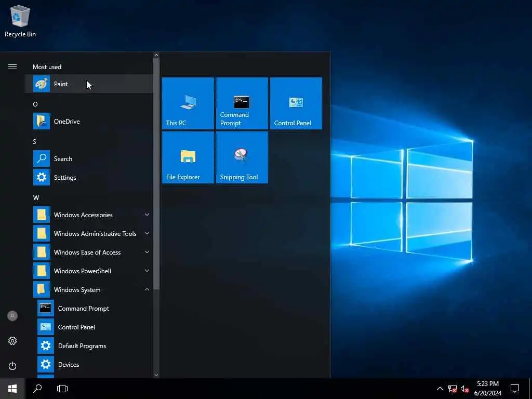The height and width of the screenshot is (399, 532).
Task: Expand Windows Accessories chevron
Action: pos(147,215)
